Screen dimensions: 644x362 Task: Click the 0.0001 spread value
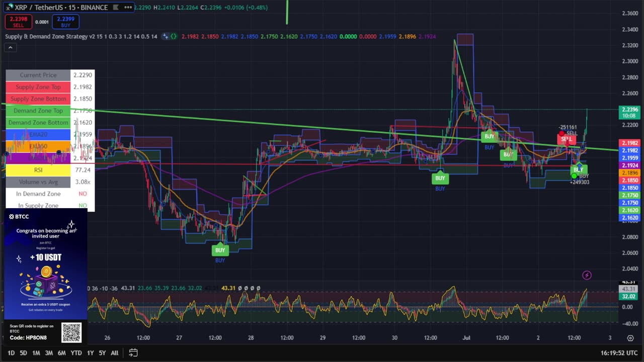pyautogui.click(x=42, y=22)
